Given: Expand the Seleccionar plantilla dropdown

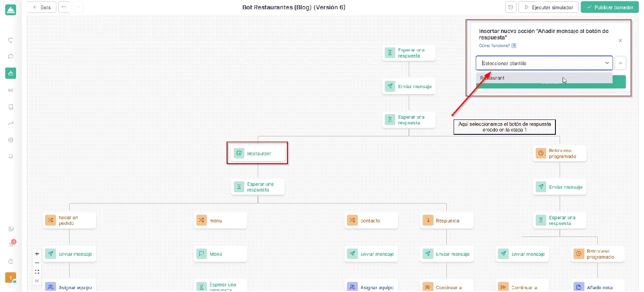Looking at the screenshot, I should 544,63.
